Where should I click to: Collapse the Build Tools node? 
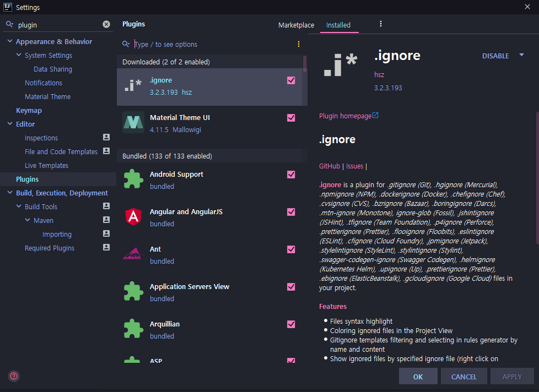19,206
